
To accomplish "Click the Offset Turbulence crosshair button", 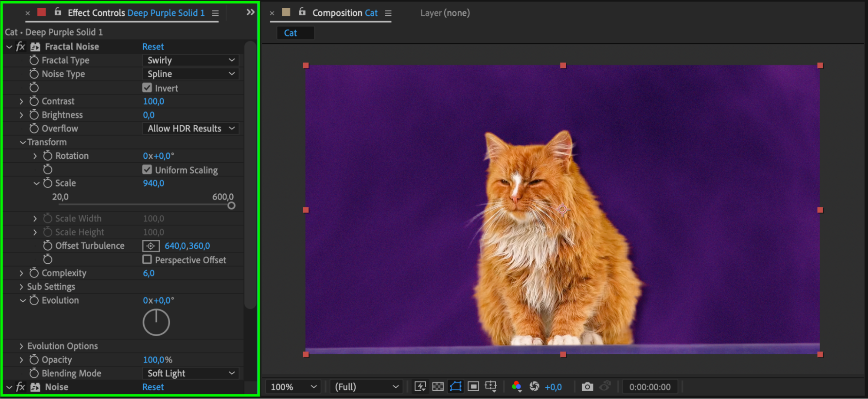I will (x=151, y=246).
